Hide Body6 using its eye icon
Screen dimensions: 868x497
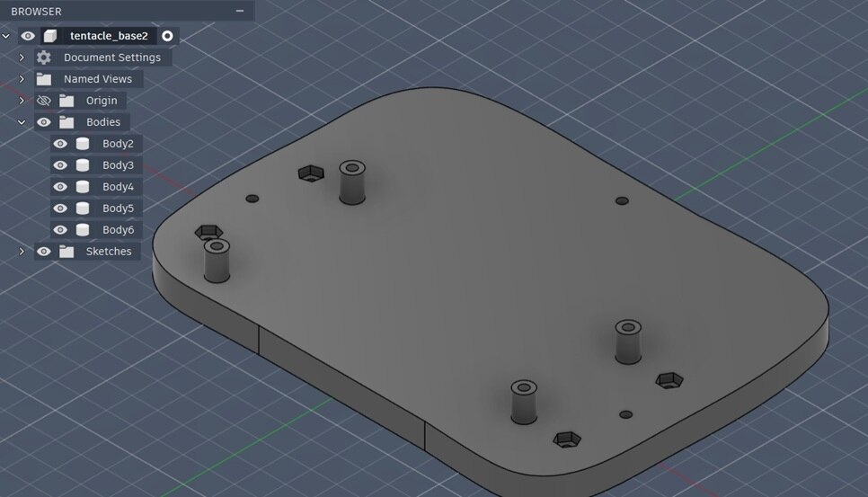60,230
